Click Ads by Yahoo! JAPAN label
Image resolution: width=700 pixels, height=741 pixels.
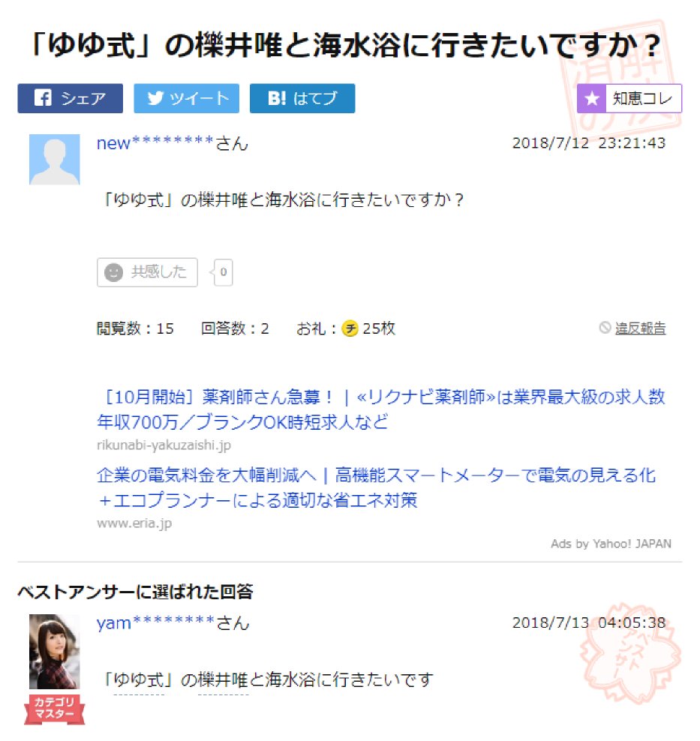[x=611, y=544]
